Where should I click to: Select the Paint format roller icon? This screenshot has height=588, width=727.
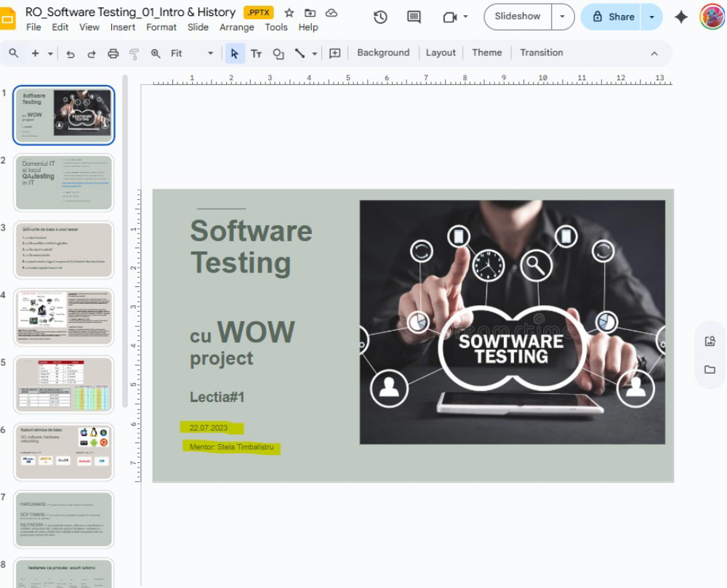(134, 53)
